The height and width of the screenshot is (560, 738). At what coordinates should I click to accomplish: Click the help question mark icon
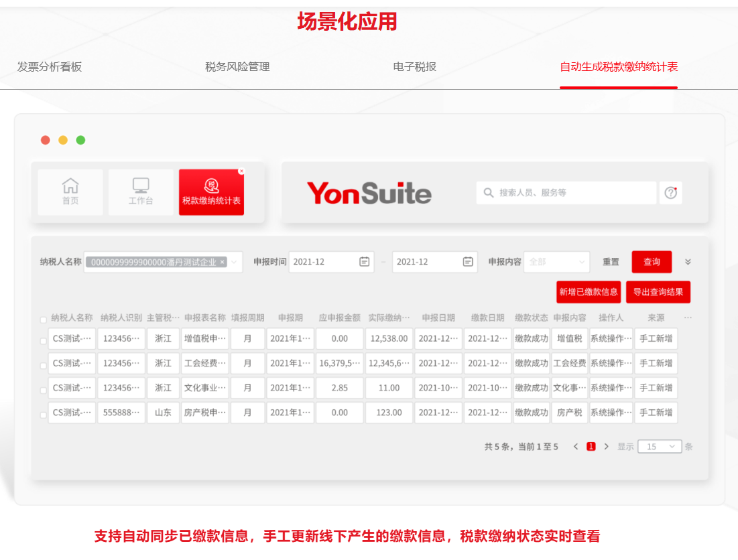point(670,193)
